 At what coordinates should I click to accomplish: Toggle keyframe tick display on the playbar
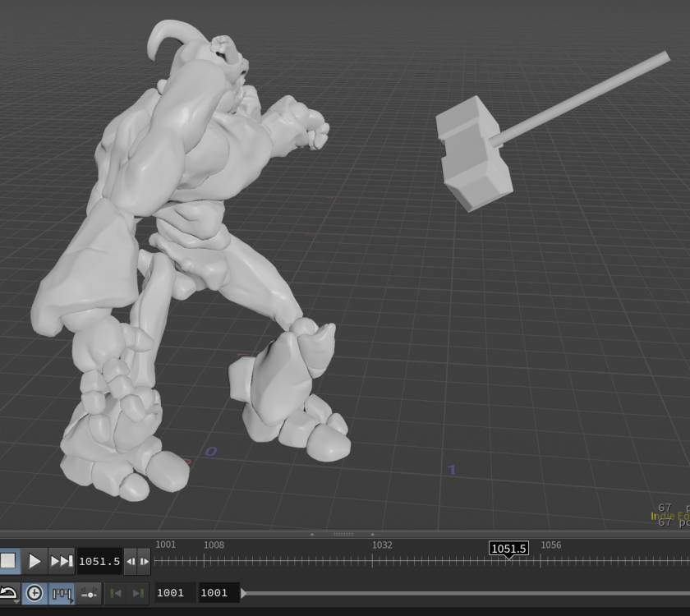[62, 592]
